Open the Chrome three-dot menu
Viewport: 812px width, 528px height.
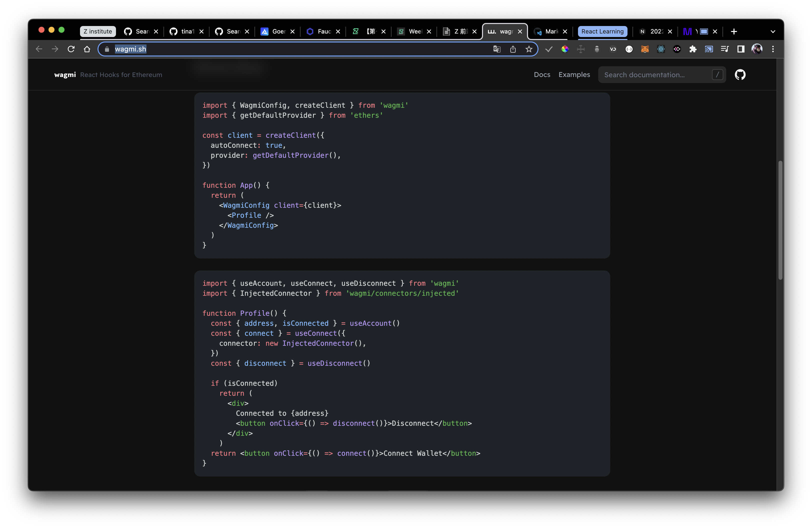click(x=773, y=49)
